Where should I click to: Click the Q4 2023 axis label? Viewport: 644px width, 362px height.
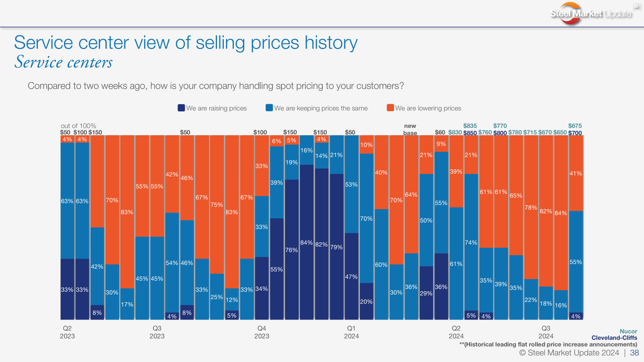point(262,332)
